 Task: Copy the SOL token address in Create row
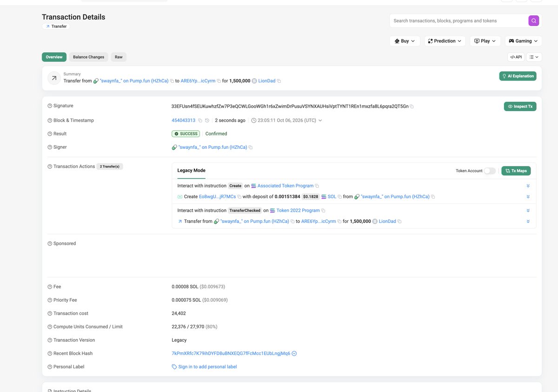tap(340, 197)
